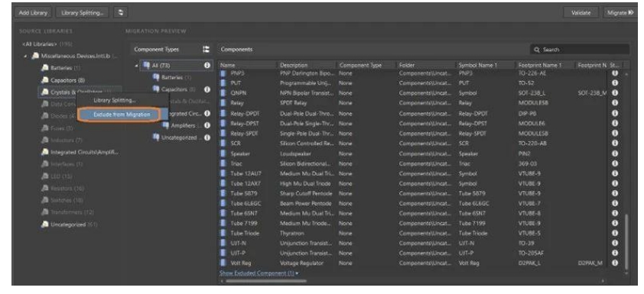Click the status info icon for Tube 7199
Image resolution: width=644 pixels, height=294 pixels.
615,224
